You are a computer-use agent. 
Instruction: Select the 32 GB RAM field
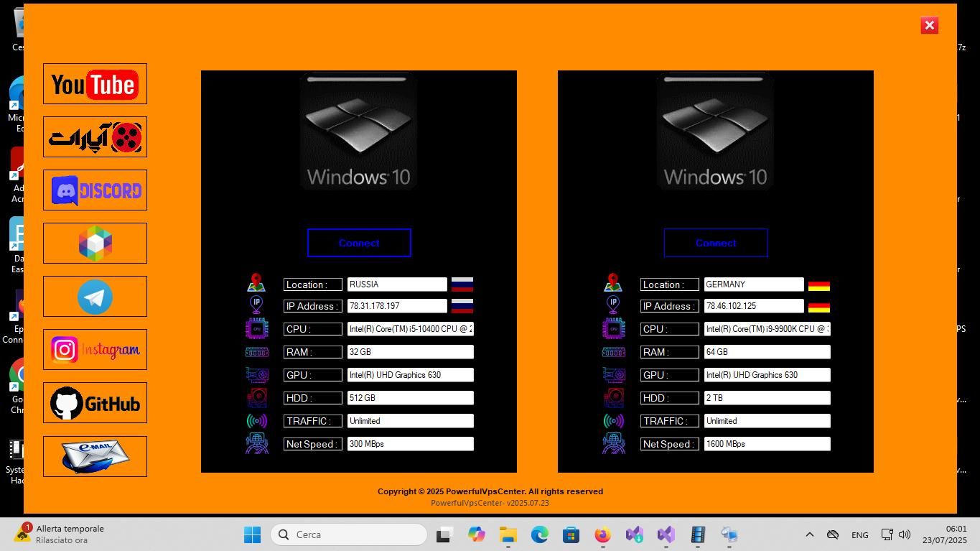pyautogui.click(x=411, y=352)
